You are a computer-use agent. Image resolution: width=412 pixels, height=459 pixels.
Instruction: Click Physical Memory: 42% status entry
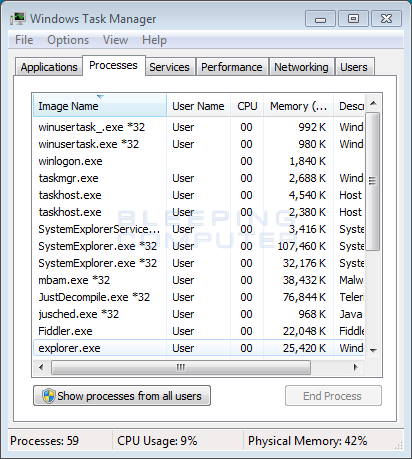coord(307,441)
